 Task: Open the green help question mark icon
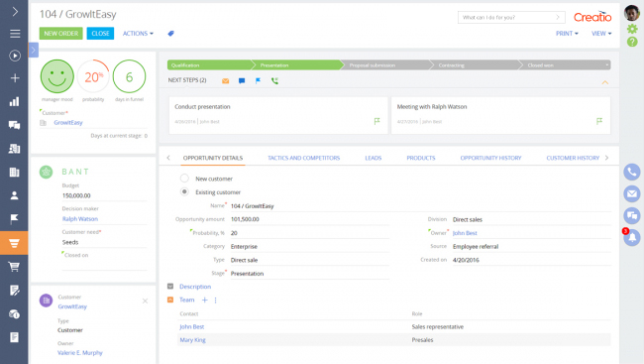[x=632, y=42]
